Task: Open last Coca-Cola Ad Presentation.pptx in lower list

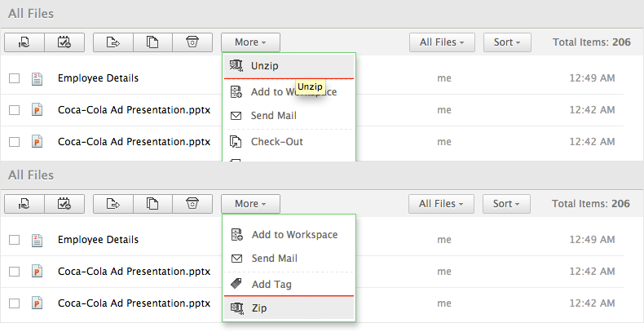Action: (x=134, y=303)
